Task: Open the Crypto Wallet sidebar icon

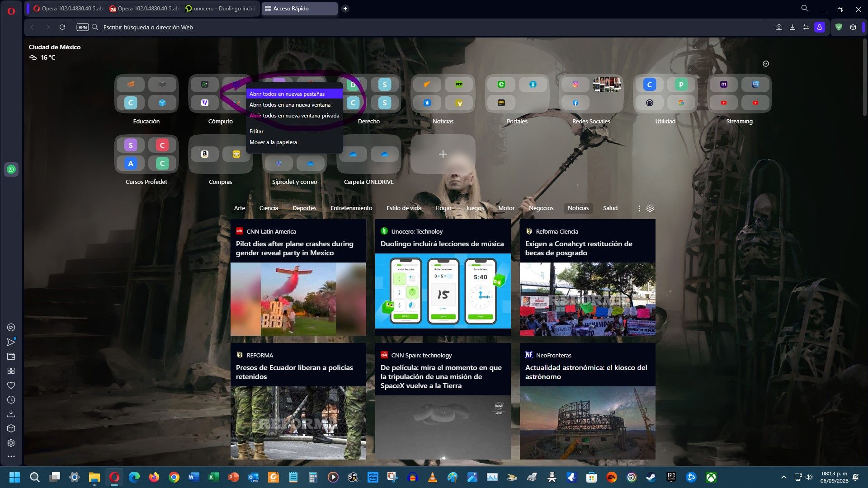Action: (x=11, y=357)
